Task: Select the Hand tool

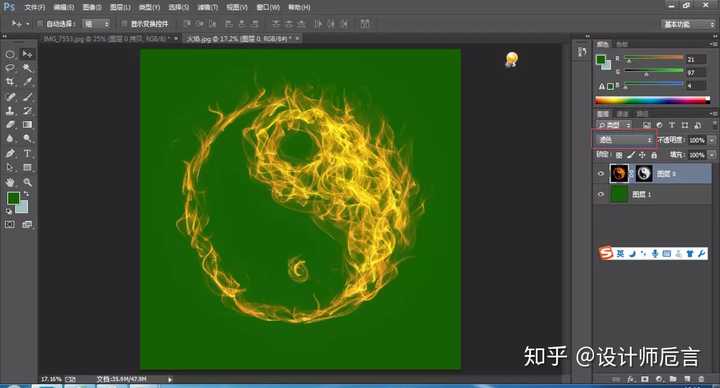Action: (x=10, y=182)
